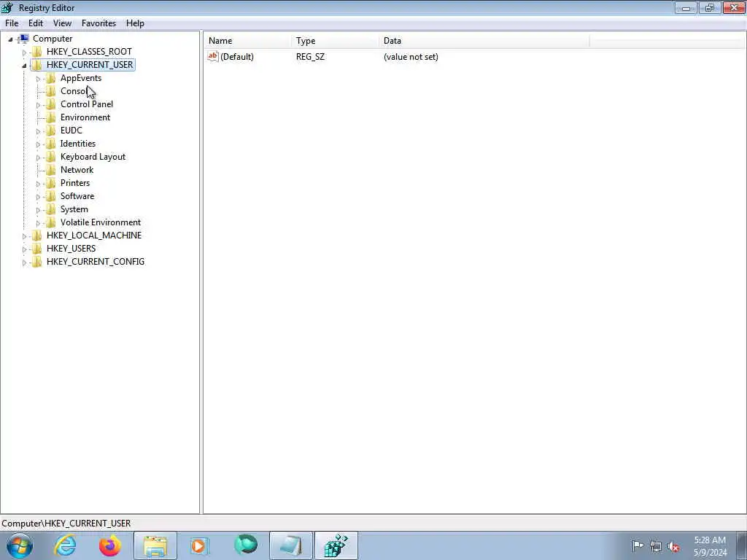Expand HKEY_CLASSES_ROOT with its arrow
This screenshot has height=560, width=747.
point(24,52)
